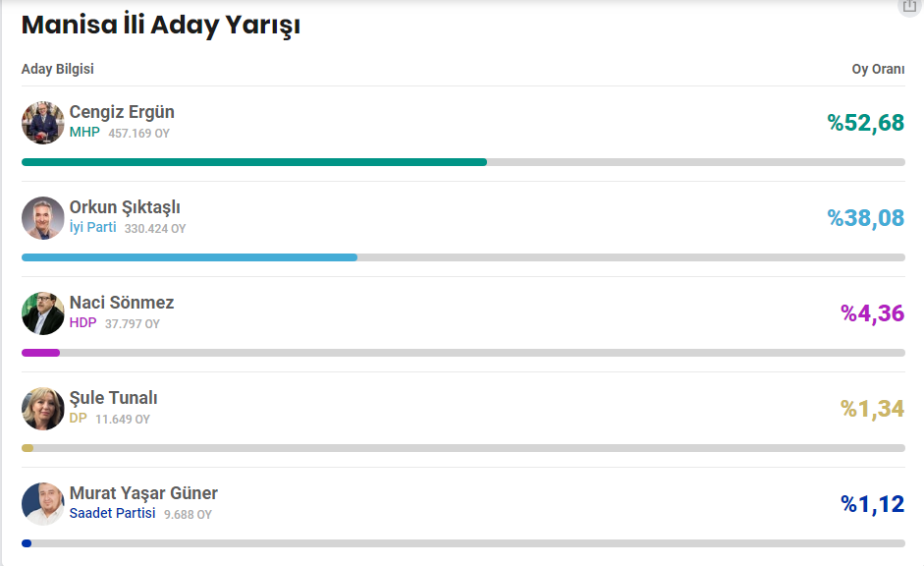Select the İyi Parti party label

(x=92, y=228)
